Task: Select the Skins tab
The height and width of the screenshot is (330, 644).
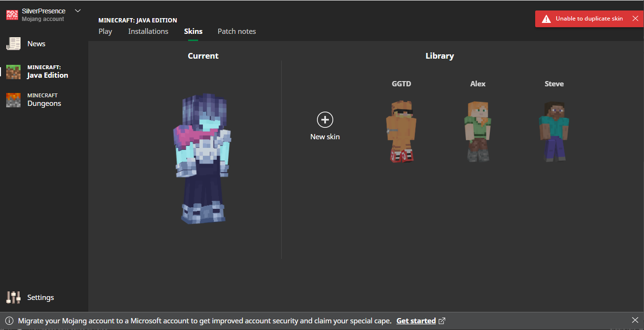Action: [x=193, y=31]
